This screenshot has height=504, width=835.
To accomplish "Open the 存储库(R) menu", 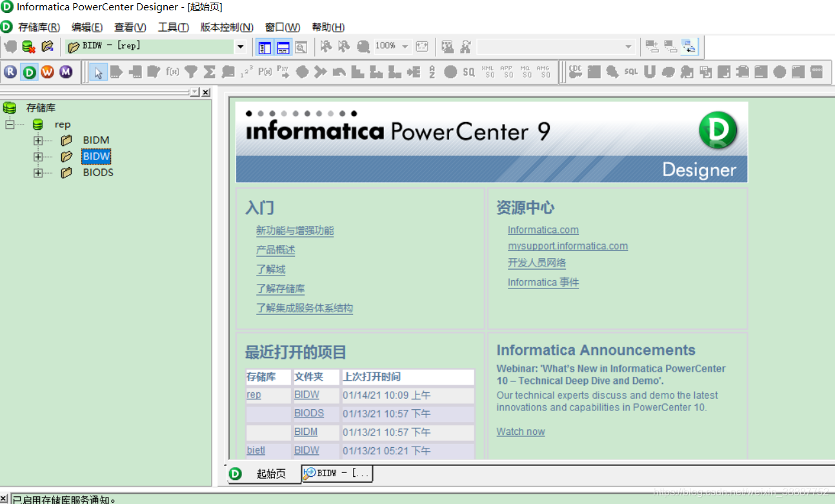I will pyautogui.click(x=39, y=27).
